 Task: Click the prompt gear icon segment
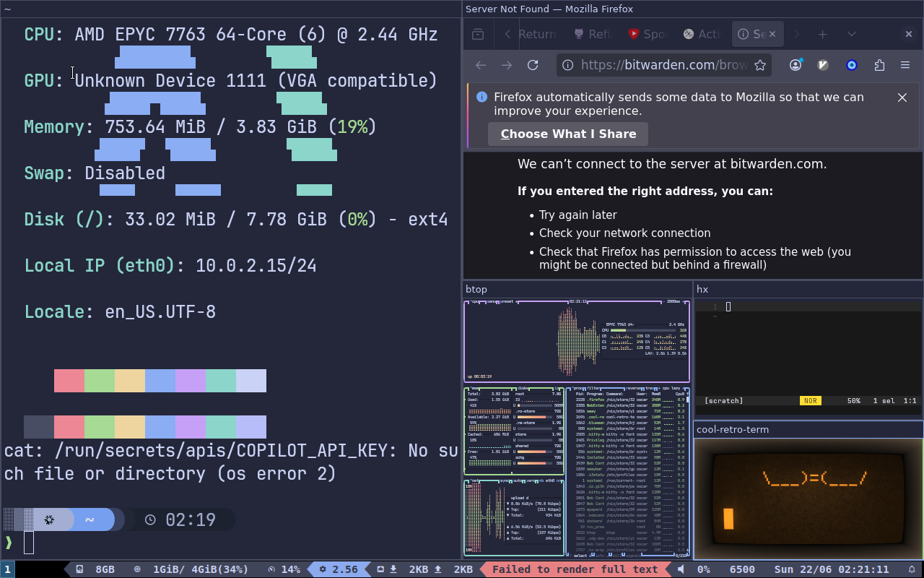pos(49,519)
